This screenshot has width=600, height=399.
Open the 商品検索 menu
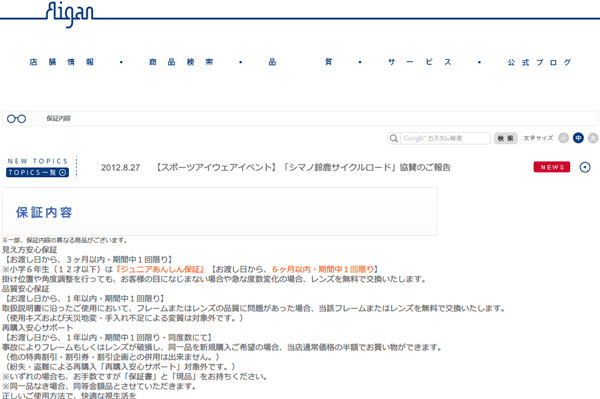[181, 62]
